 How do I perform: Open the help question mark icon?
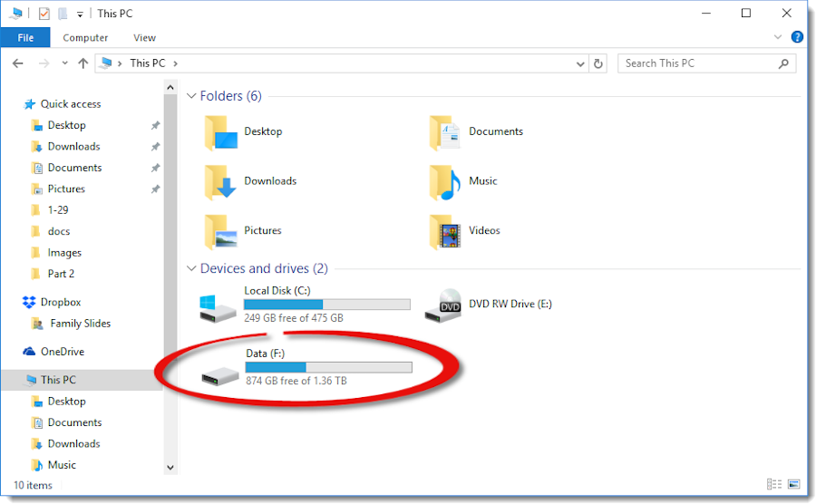click(796, 37)
